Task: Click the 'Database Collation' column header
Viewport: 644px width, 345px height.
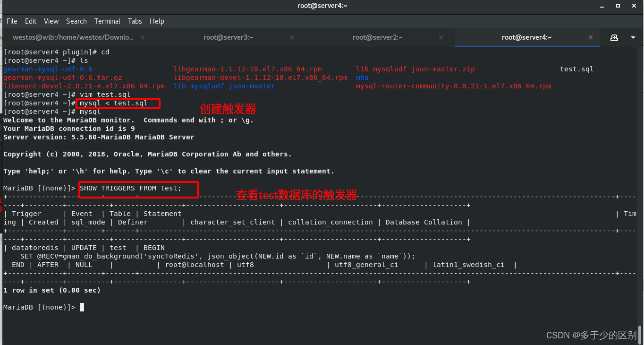Action: click(424, 222)
